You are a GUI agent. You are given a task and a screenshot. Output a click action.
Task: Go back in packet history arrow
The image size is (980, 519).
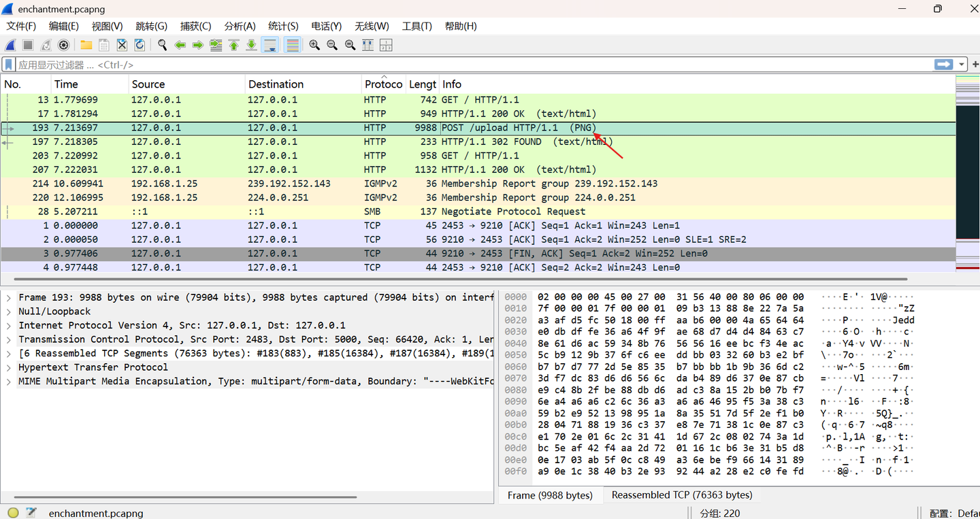[180, 45]
